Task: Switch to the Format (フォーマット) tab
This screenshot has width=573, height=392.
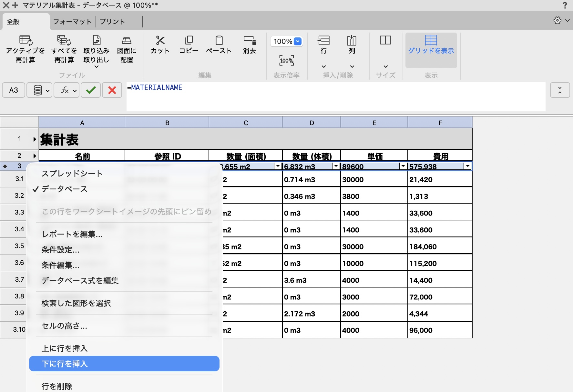Action: 72,22
